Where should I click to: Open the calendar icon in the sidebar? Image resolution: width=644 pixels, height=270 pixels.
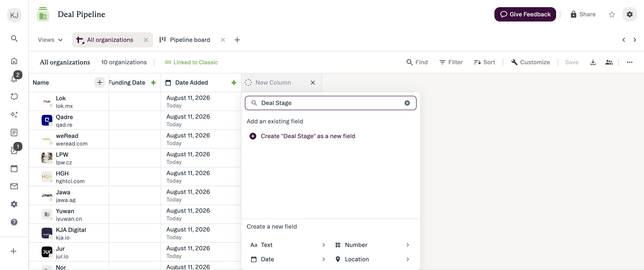[x=14, y=168]
